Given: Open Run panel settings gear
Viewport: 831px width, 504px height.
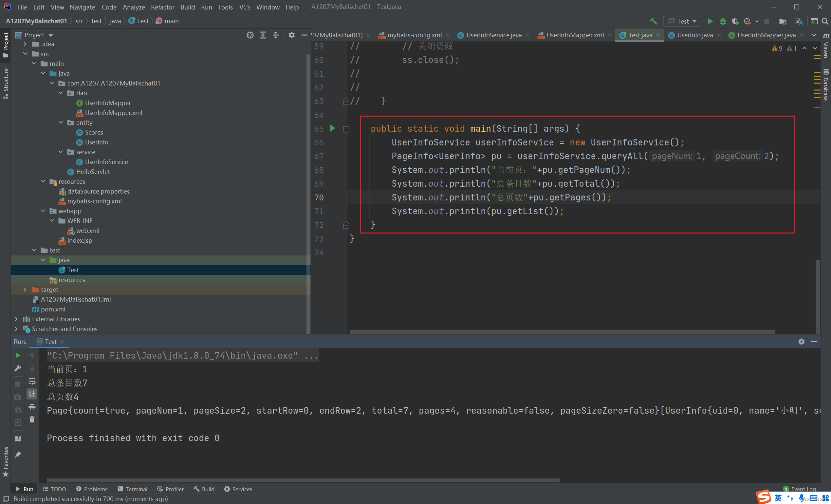Looking at the screenshot, I should point(801,341).
